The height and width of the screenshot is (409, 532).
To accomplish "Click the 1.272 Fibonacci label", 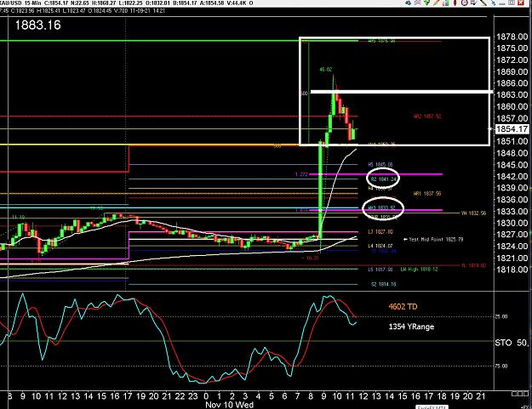I will [301, 174].
